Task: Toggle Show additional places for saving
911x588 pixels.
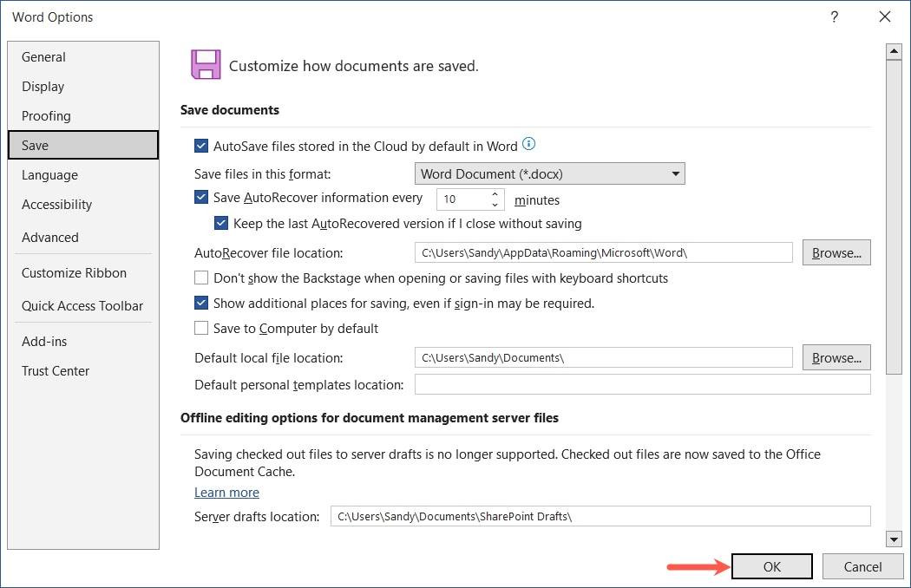Action: (x=200, y=303)
